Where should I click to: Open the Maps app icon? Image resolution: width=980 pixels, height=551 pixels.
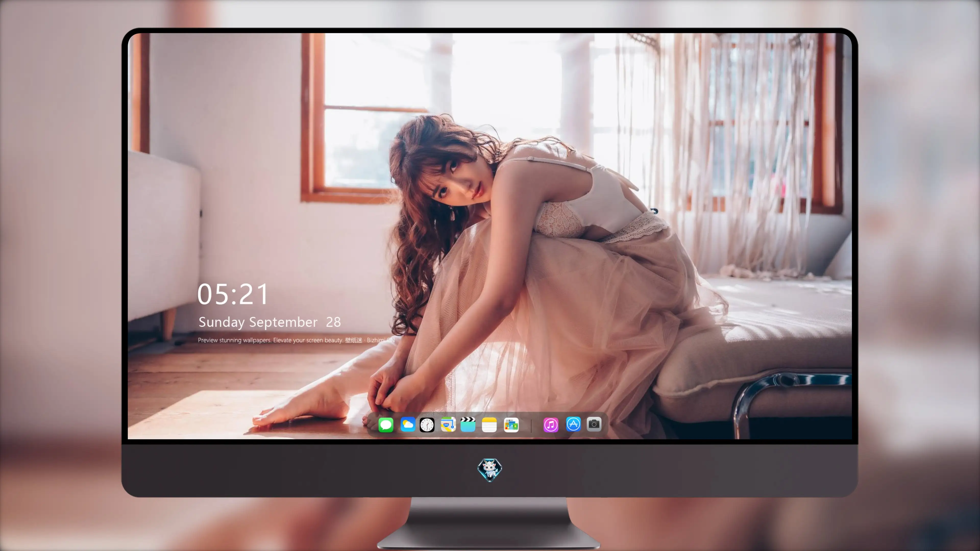448,425
